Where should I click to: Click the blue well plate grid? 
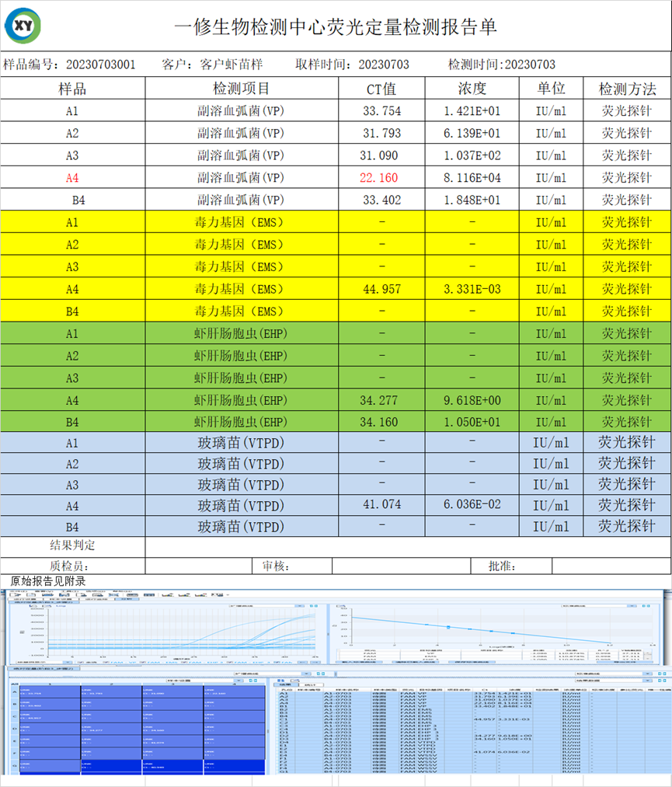click(138, 728)
